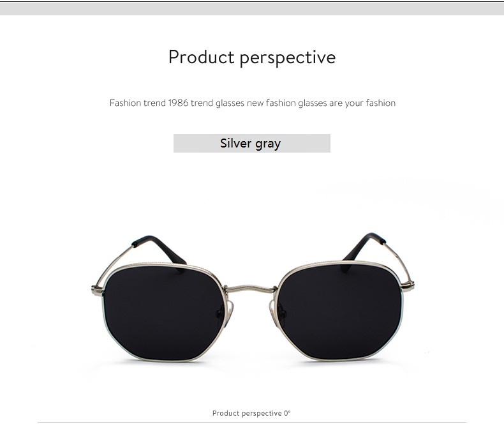Click the silver nose bridge of glasses
504x431 pixels.
pyautogui.click(x=251, y=289)
